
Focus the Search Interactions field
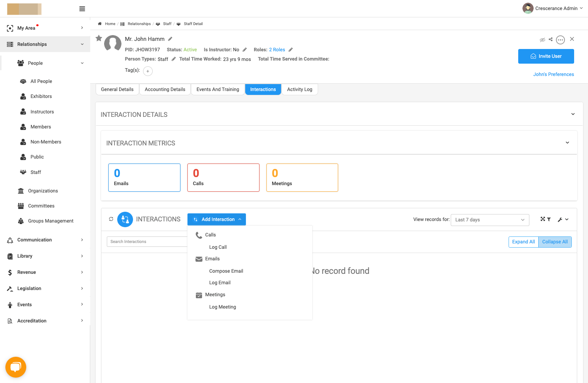147,242
